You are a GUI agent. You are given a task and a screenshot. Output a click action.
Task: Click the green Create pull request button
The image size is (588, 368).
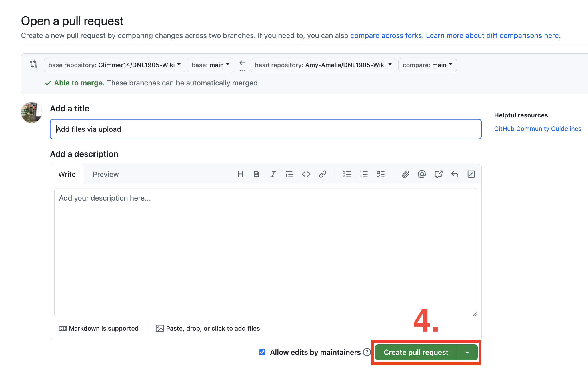[416, 353]
